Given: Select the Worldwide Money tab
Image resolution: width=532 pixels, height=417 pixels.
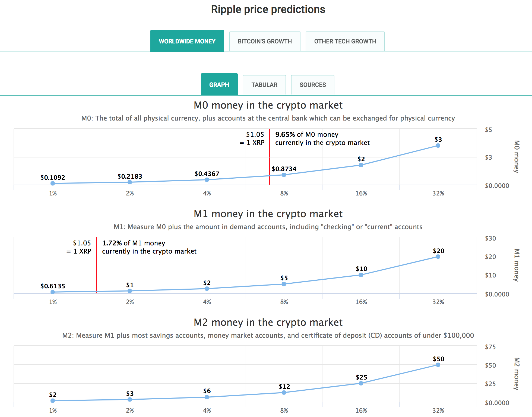Looking at the screenshot, I should pyautogui.click(x=187, y=41).
